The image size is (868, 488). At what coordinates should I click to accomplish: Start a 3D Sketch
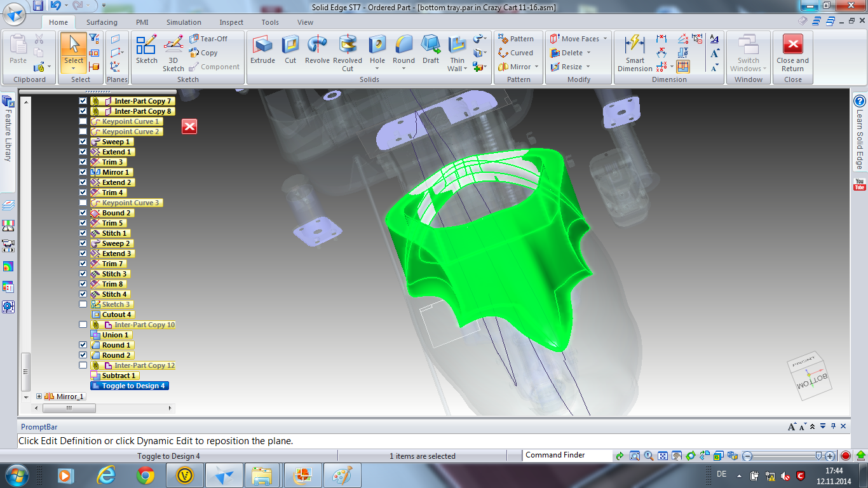click(x=173, y=53)
